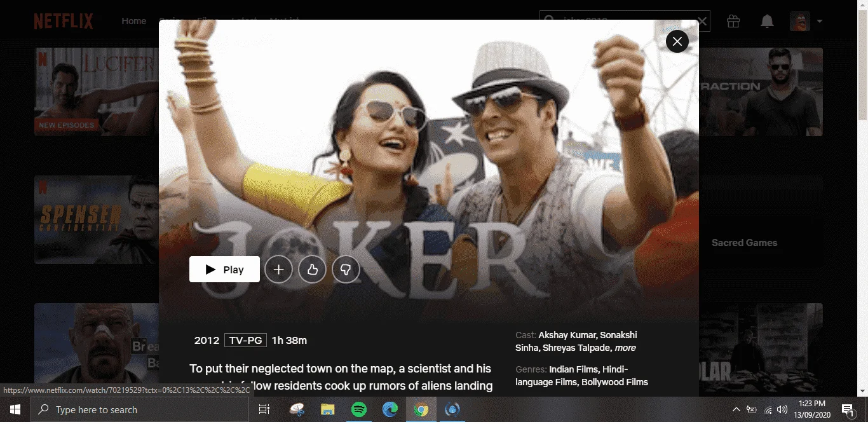Rate Joker with thumbs down

click(346, 270)
